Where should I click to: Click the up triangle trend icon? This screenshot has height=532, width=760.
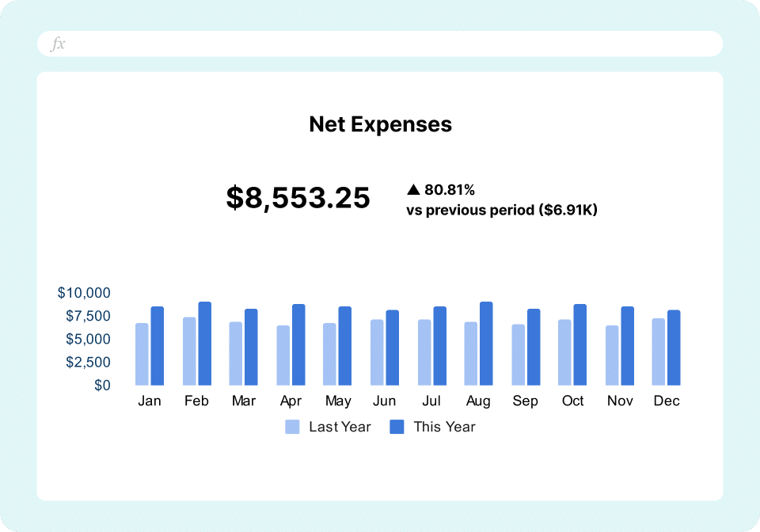point(413,189)
